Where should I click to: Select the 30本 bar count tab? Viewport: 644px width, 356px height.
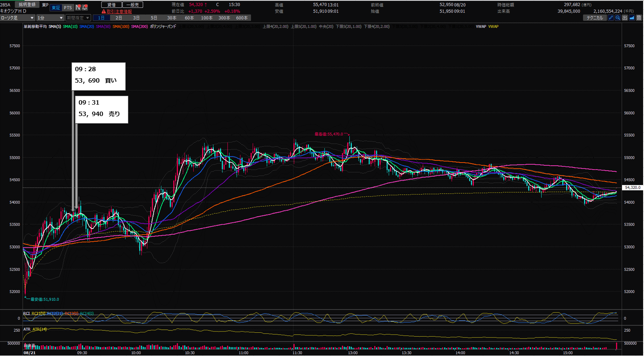[x=171, y=18]
